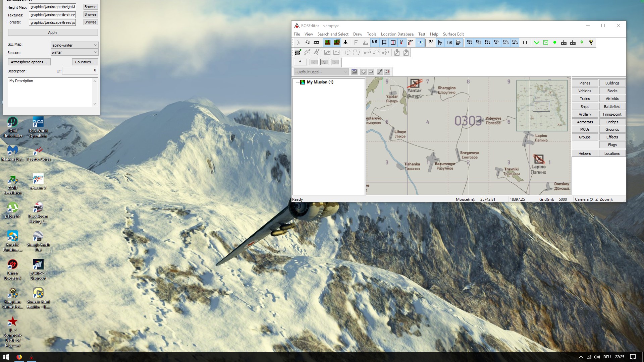Click the description box scroll down arrow
This screenshot has width=644, height=362.
point(95,104)
